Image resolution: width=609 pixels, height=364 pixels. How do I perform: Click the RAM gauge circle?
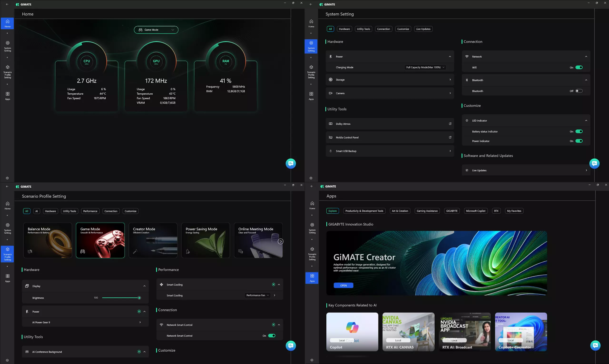226,61
